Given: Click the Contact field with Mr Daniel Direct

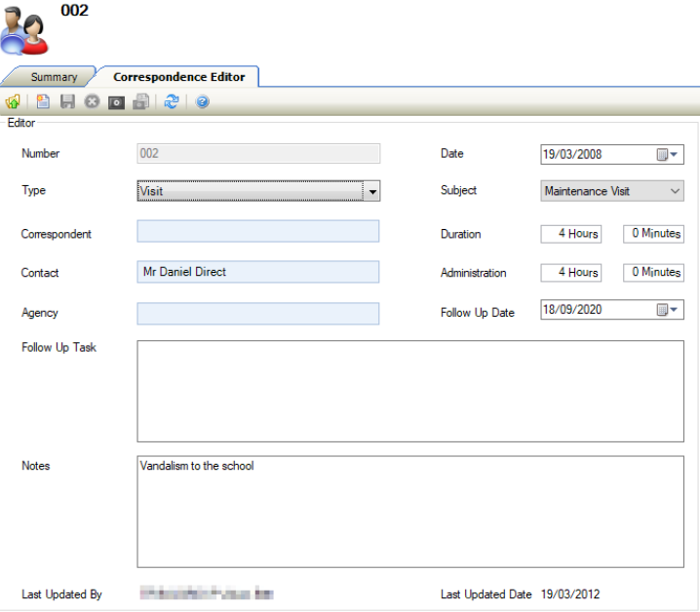Looking at the screenshot, I should pos(257,272).
